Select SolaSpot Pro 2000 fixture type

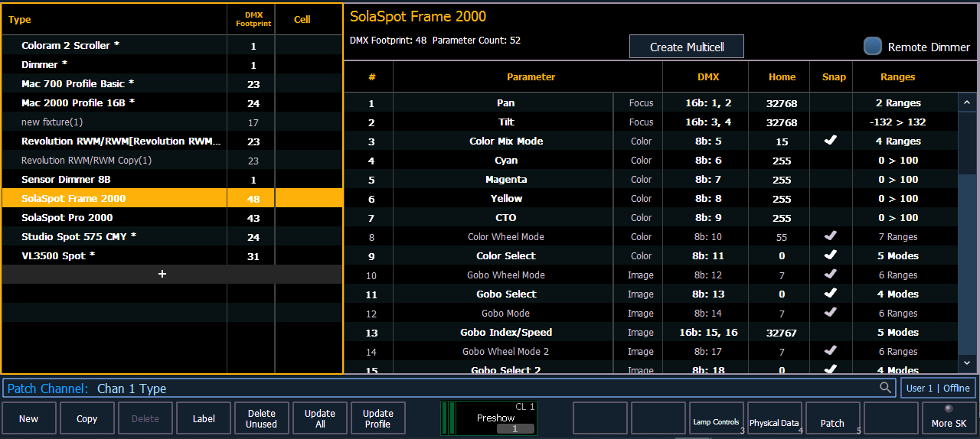67,217
